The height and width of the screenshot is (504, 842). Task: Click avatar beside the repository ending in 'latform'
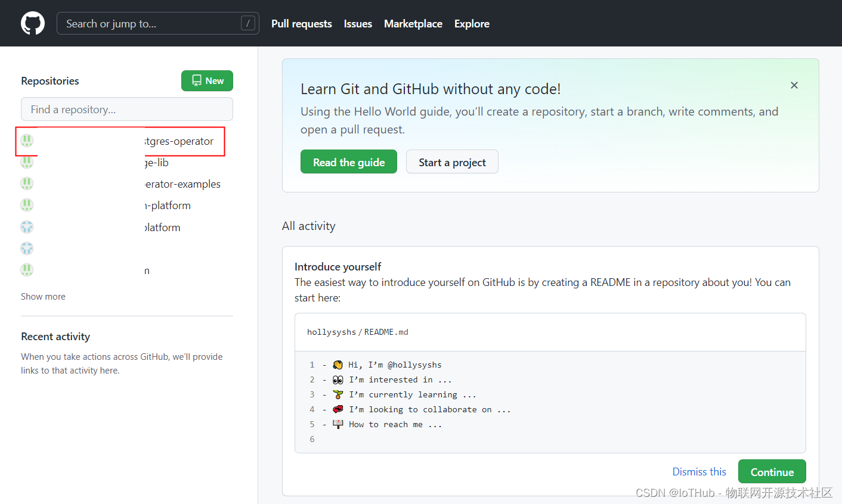[27, 227]
